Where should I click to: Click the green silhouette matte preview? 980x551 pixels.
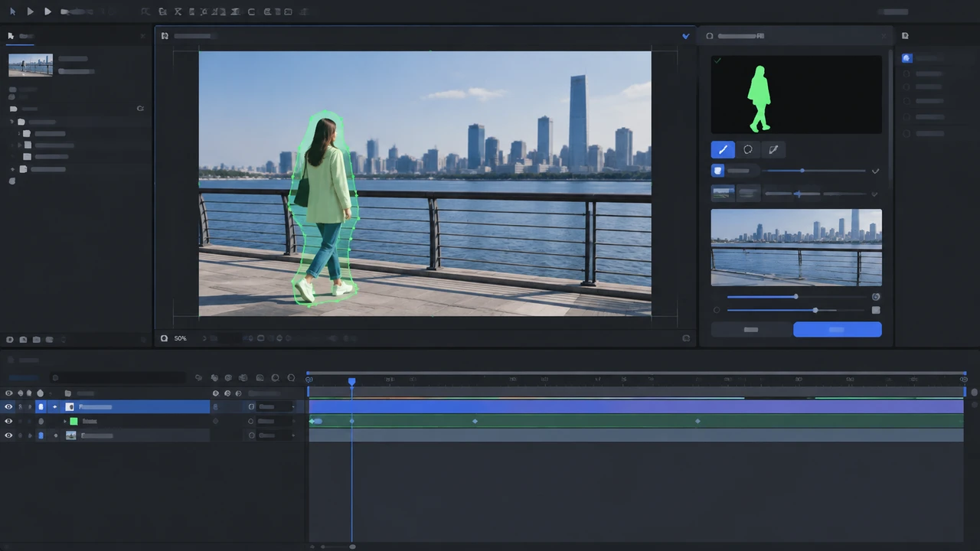click(796, 94)
